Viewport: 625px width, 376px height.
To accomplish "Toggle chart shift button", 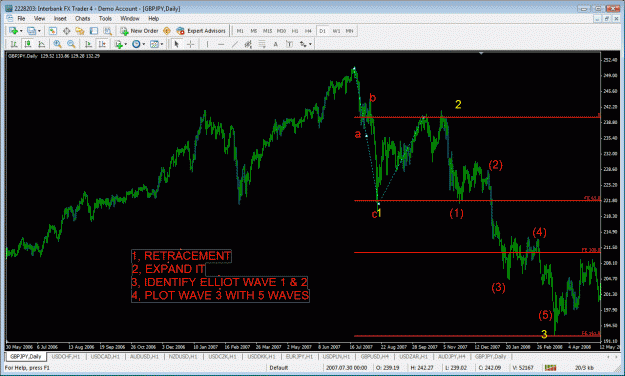I will point(102,44).
